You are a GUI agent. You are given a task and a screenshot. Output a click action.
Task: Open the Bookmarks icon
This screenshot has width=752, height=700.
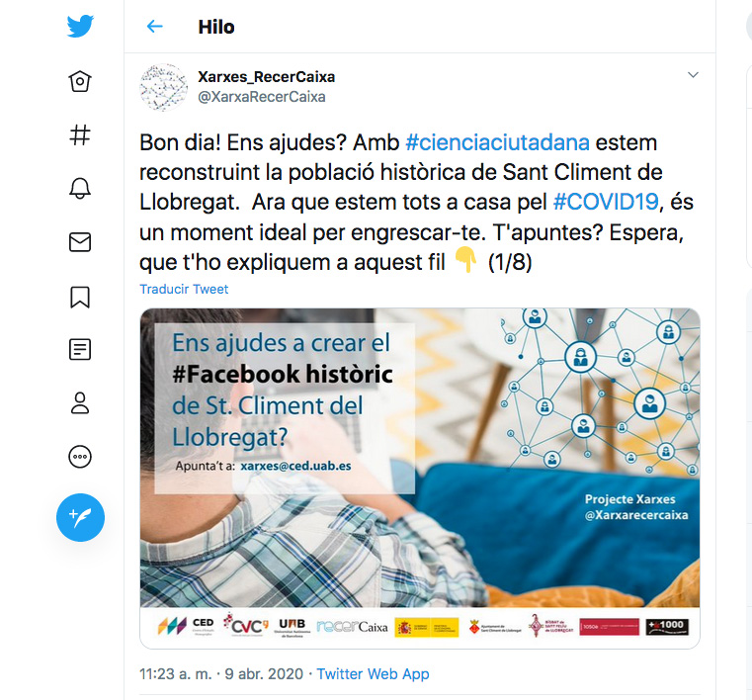pos(80,296)
